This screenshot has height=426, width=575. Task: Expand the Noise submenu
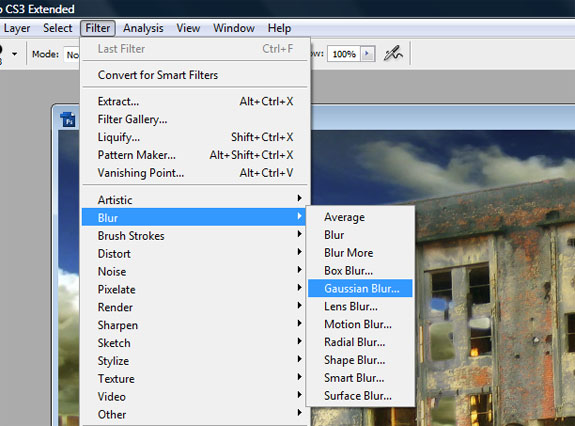pos(195,272)
